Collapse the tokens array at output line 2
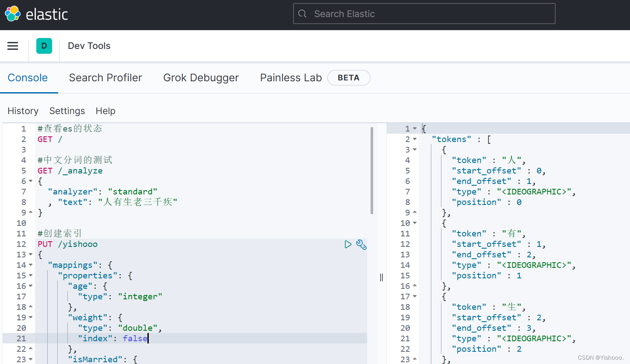630x364 pixels. [415, 139]
